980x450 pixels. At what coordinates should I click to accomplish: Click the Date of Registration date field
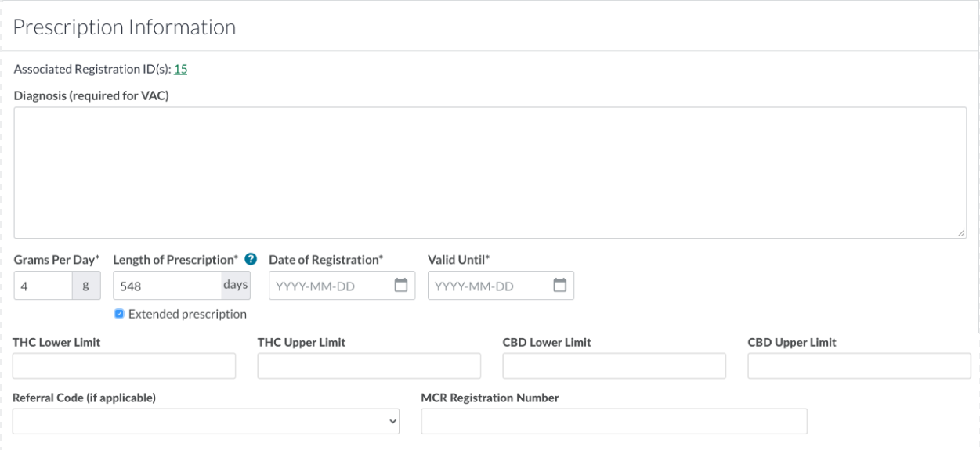point(329,286)
